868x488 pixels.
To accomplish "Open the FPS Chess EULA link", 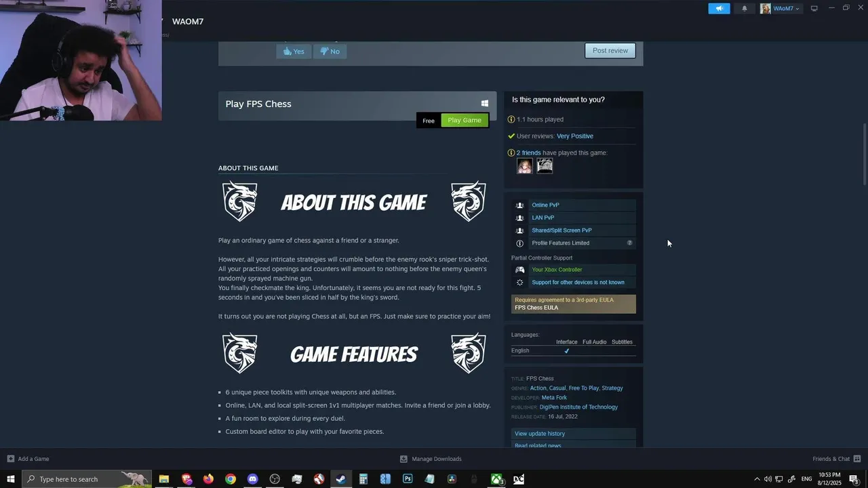I will 536,308.
